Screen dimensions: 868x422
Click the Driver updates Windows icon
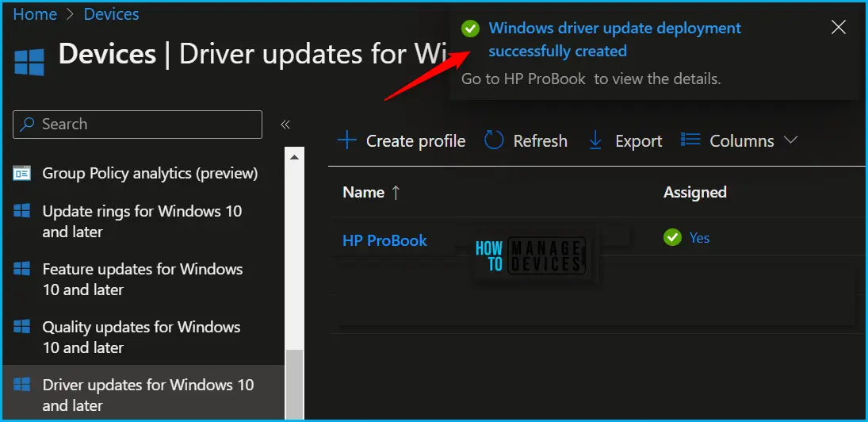[x=21, y=384]
